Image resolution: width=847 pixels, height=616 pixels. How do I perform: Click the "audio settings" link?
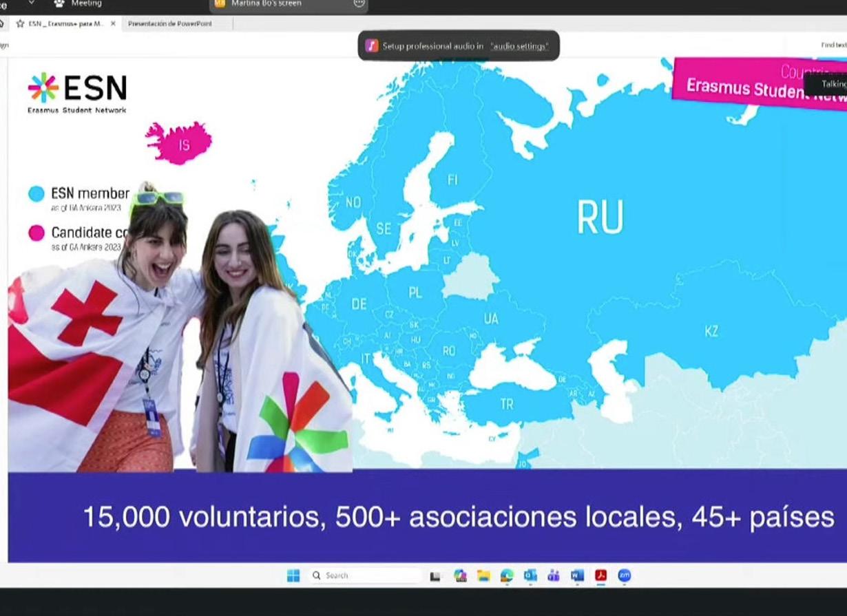click(x=519, y=46)
